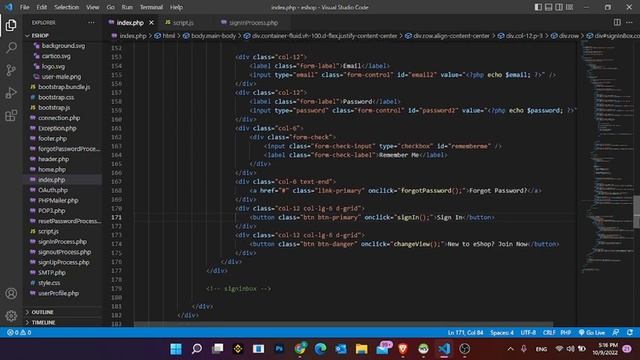Open the Customize Layout icon
Screen dimensions: 640x360
(x=569, y=7)
